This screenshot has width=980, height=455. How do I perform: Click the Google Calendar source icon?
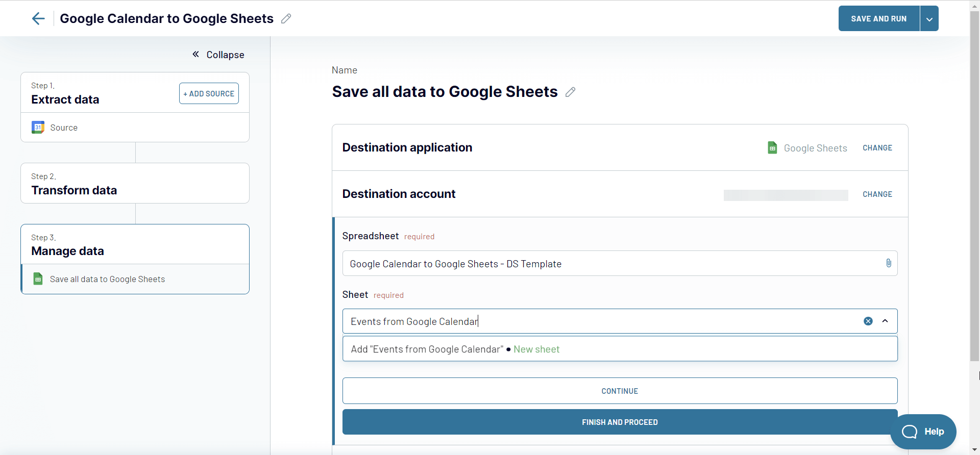(x=38, y=128)
